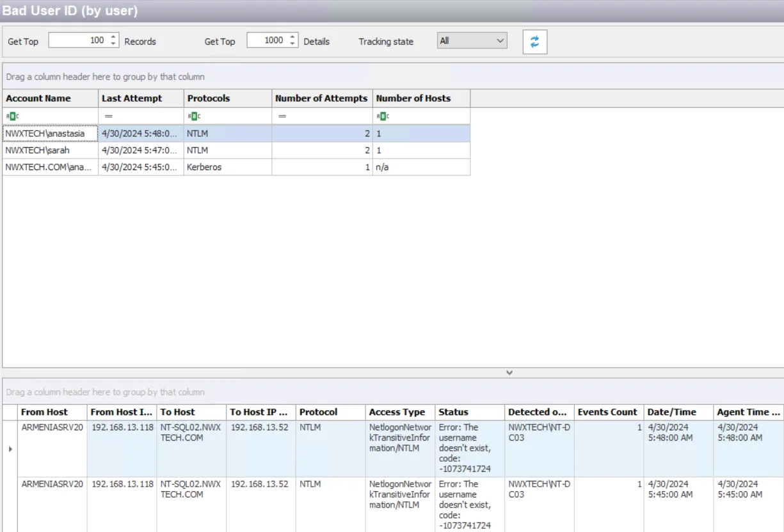Sort by Protocols column header
This screenshot has width=784, height=532.
tap(228, 98)
